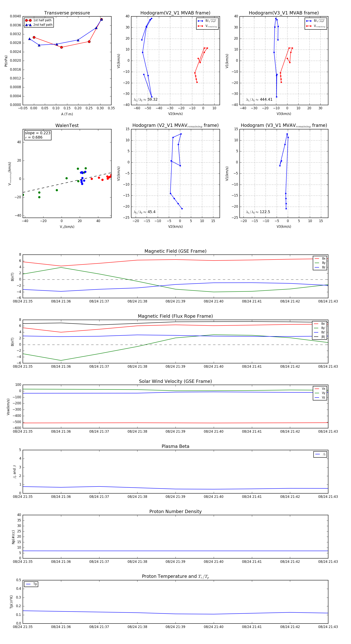Select the Bz' legend entry in flux rope plot
This screenshot has width=351, height=644.
(x=320, y=332)
